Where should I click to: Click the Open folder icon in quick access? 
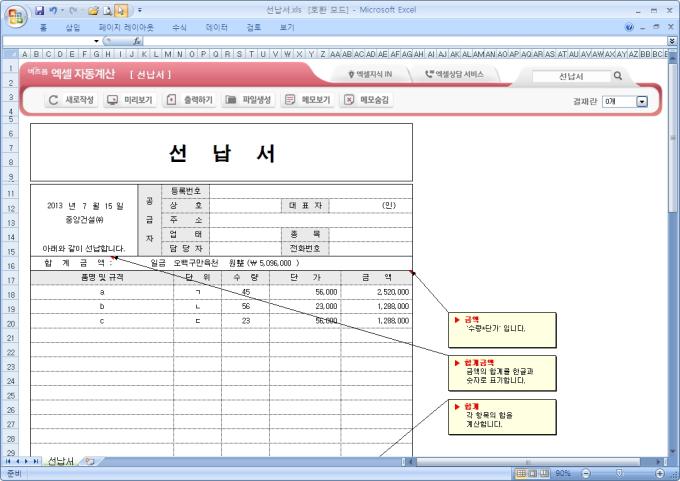(x=93, y=10)
